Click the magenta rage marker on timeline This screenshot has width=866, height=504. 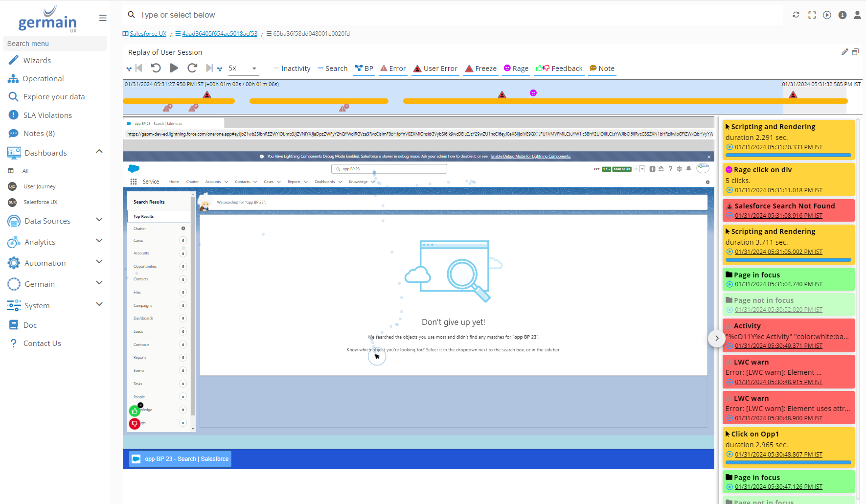click(x=533, y=93)
